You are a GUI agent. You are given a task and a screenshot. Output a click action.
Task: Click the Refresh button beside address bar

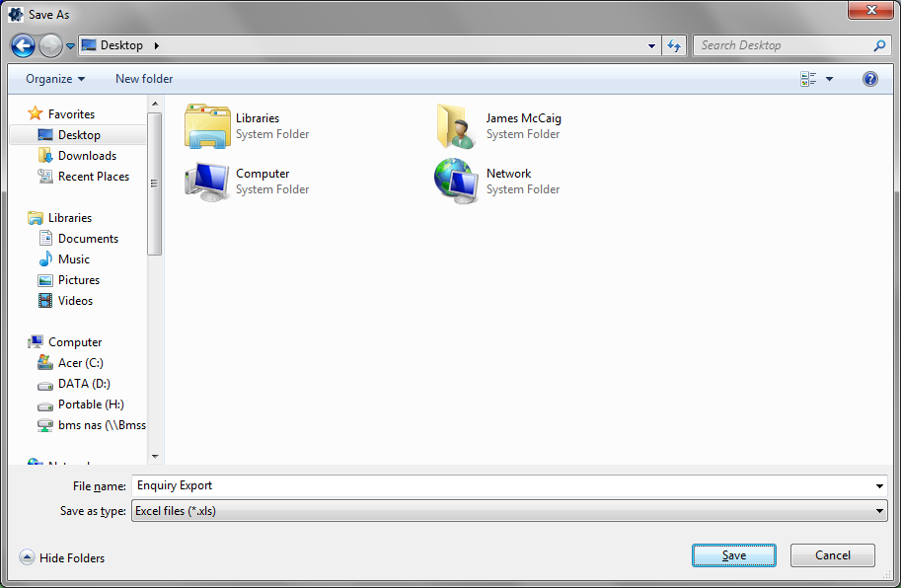pos(674,45)
